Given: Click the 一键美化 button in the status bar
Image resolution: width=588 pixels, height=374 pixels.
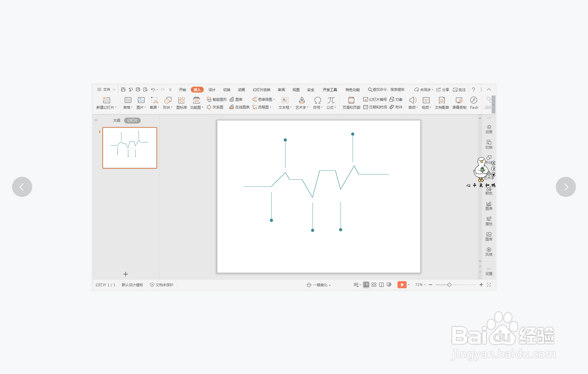Looking at the screenshot, I should [319, 285].
